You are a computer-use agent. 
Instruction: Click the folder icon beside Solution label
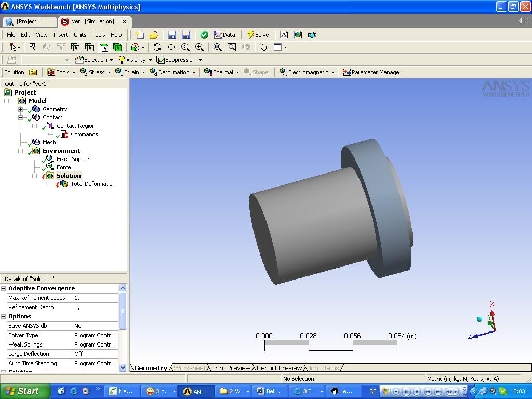pyautogui.click(x=33, y=72)
